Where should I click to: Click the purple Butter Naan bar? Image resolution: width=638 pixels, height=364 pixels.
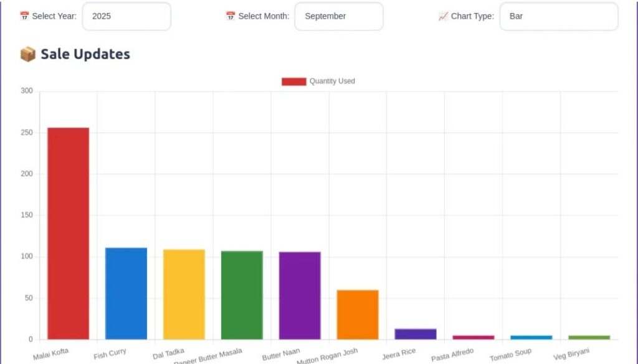click(300, 295)
